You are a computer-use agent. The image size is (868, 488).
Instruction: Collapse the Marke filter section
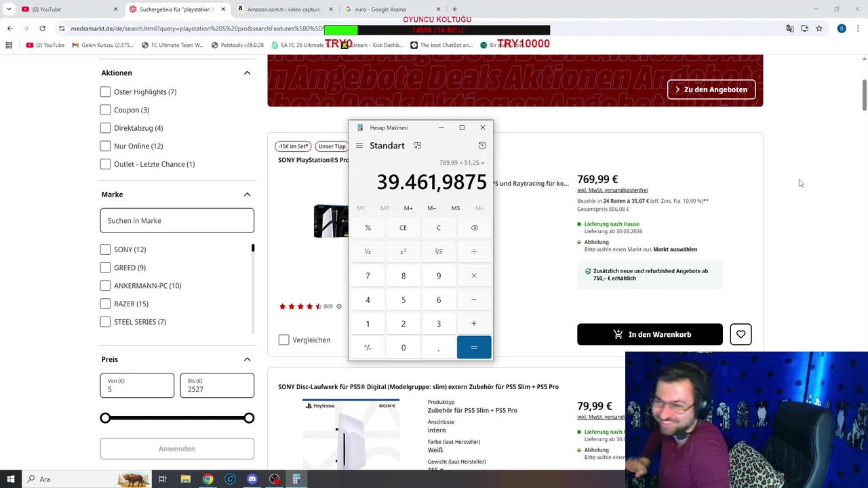pos(247,195)
